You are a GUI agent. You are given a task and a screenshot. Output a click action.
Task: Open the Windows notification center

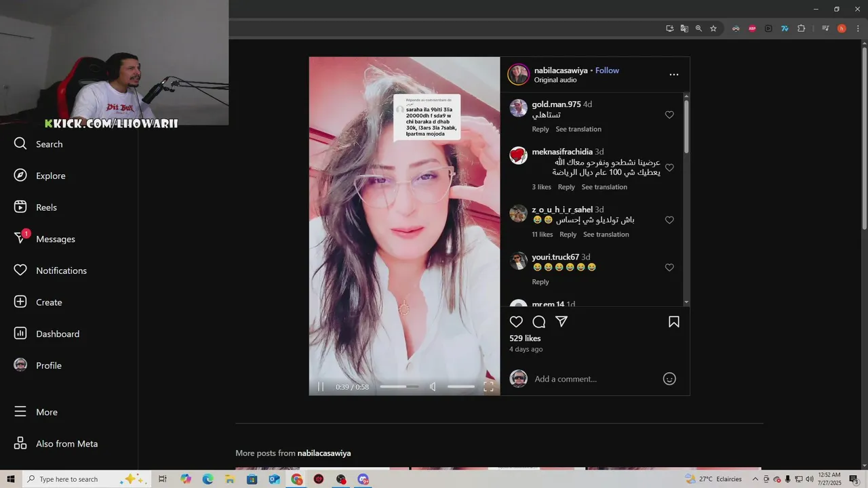(854, 479)
